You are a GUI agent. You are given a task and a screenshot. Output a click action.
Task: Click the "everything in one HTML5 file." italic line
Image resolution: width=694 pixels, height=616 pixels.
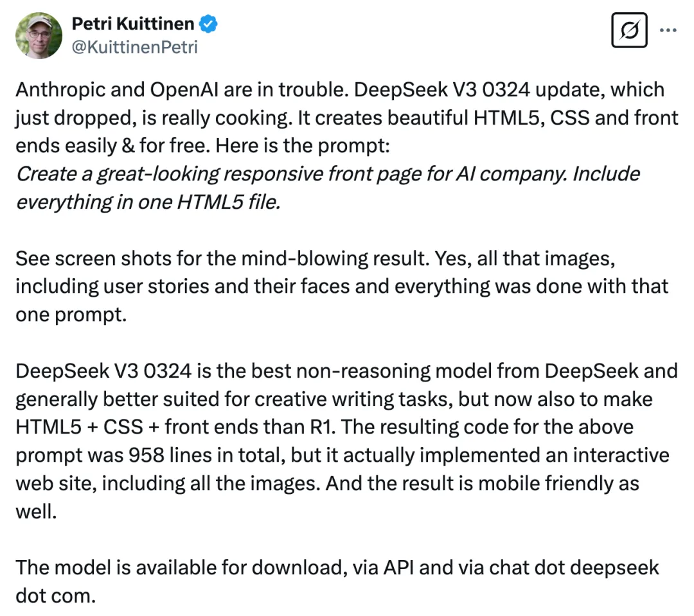(x=147, y=202)
